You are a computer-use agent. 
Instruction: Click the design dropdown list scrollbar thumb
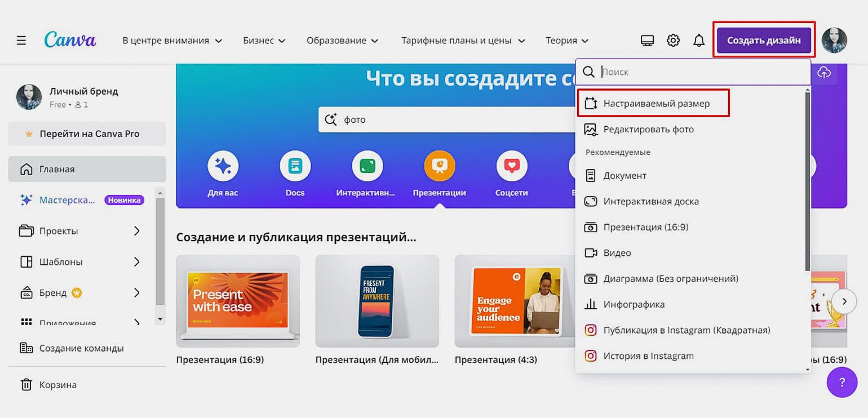coord(808,181)
